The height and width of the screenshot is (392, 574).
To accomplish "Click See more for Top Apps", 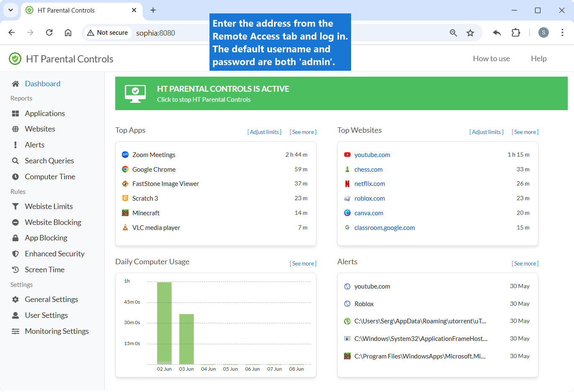I will click(x=303, y=132).
